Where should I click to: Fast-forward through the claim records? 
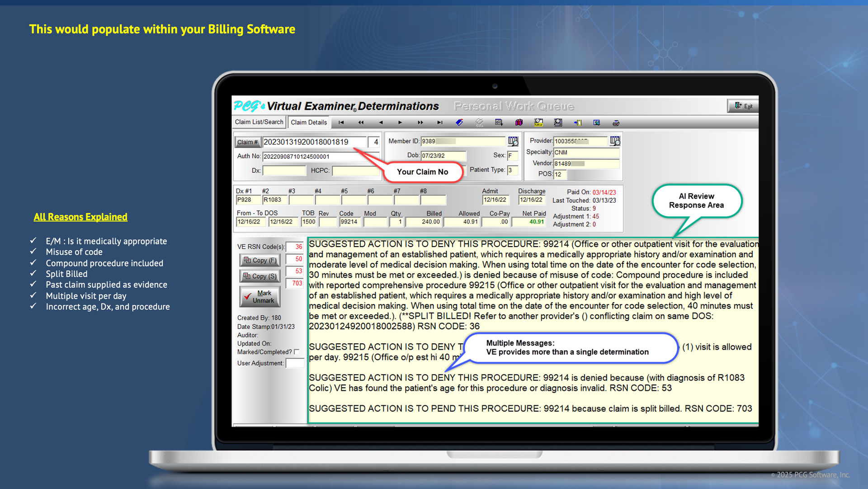tap(420, 123)
